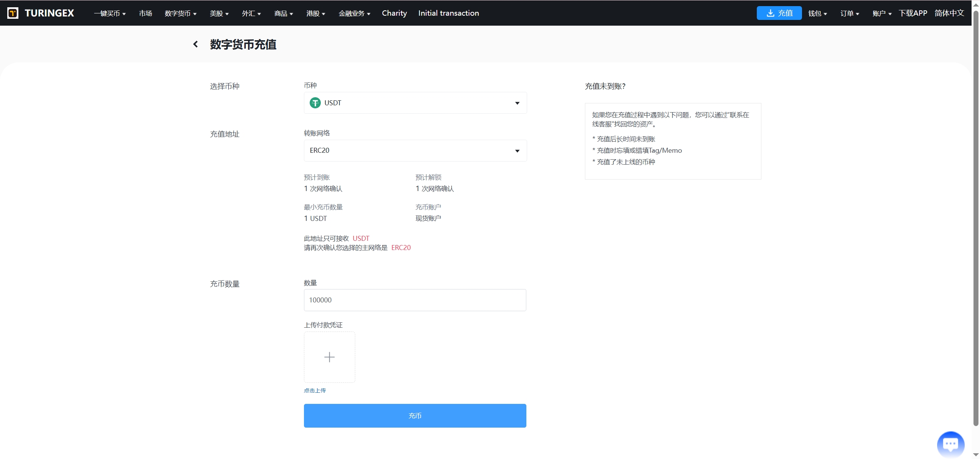This screenshot has height=459, width=980.
Task: Open the 一键买币 dropdown menu
Action: (110, 13)
